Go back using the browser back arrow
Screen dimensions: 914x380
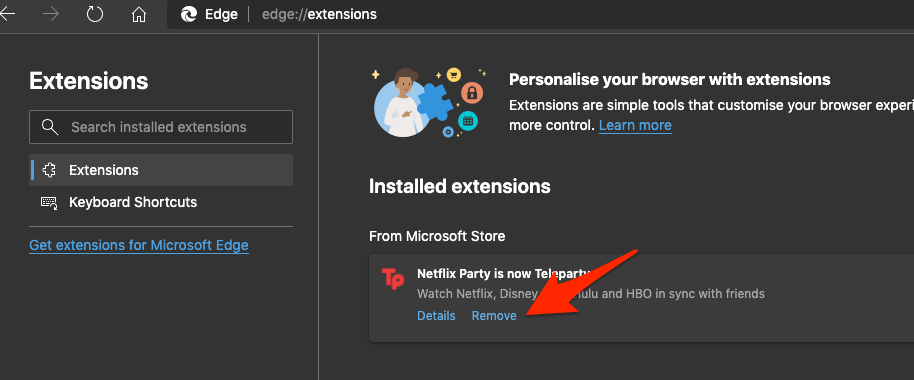(x=7, y=14)
